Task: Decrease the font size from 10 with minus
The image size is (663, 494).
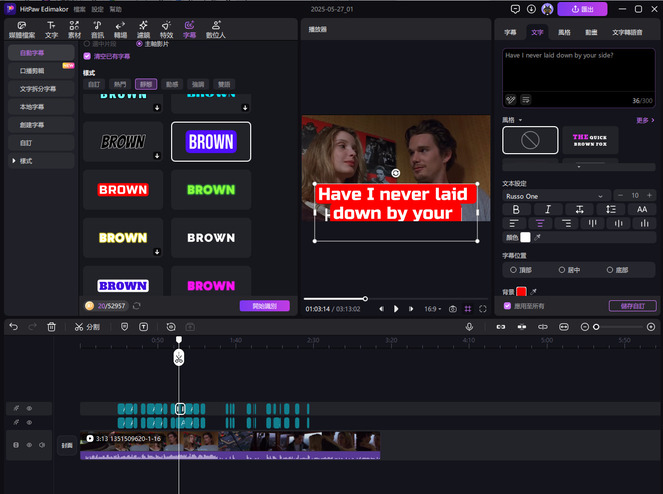Action: pyautogui.click(x=620, y=195)
